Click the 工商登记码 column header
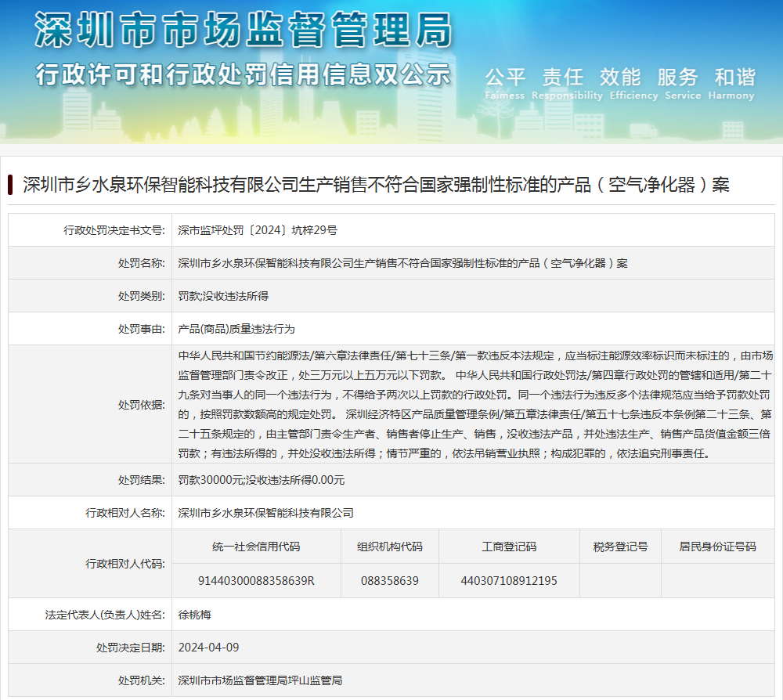Image resolution: width=783 pixels, height=700 pixels. tap(509, 547)
